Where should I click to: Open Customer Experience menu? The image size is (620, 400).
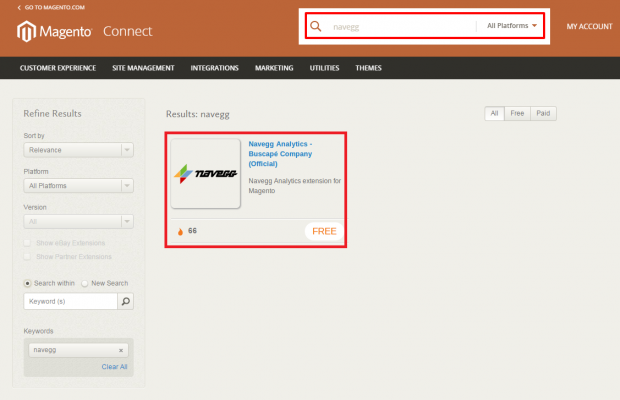58,68
